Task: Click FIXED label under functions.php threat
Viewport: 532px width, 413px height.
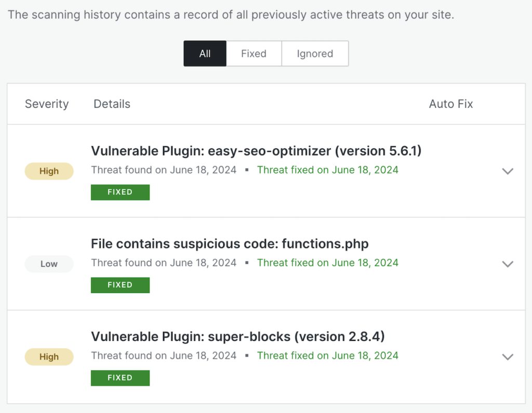Action: pos(120,285)
